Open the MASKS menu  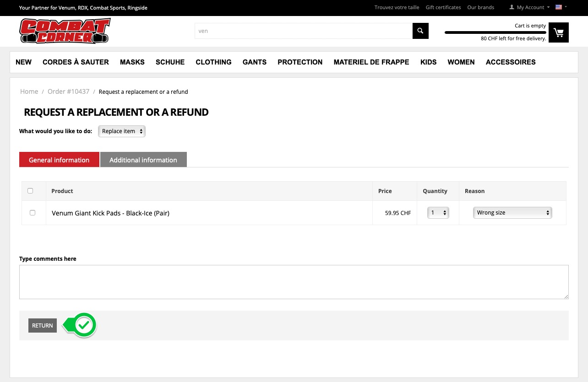(x=132, y=62)
